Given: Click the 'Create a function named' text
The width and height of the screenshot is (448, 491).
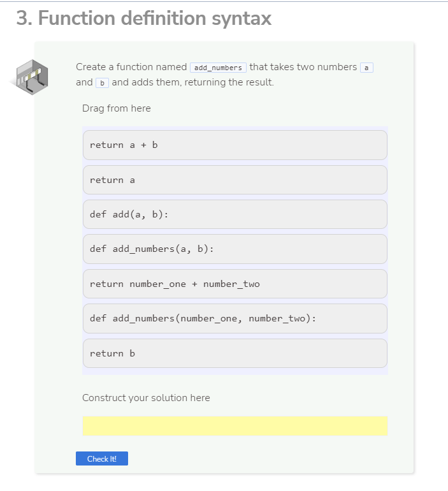Looking at the screenshot, I should (x=131, y=67).
